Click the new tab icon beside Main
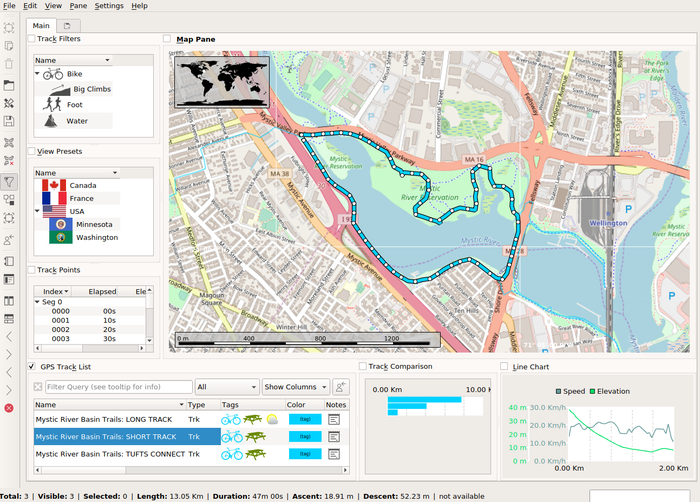 (x=66, y=25)
